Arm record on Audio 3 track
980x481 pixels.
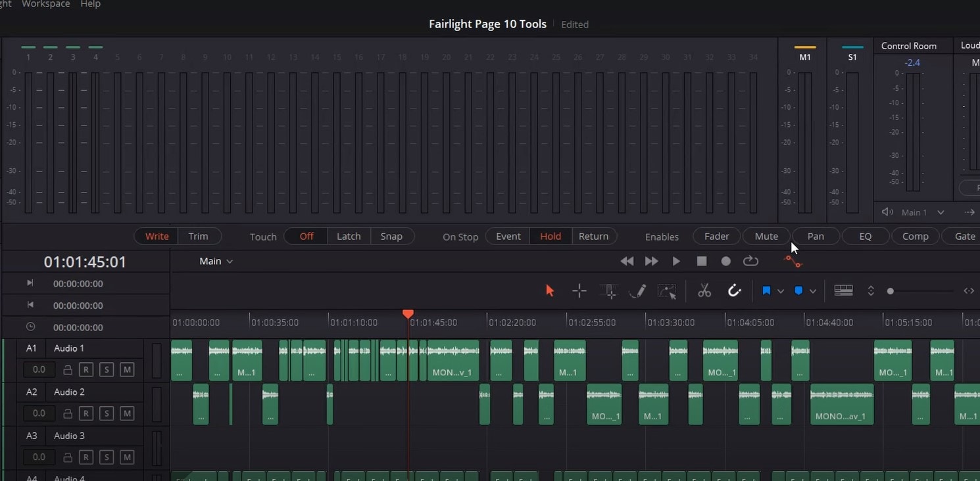(x=86, y=457)
